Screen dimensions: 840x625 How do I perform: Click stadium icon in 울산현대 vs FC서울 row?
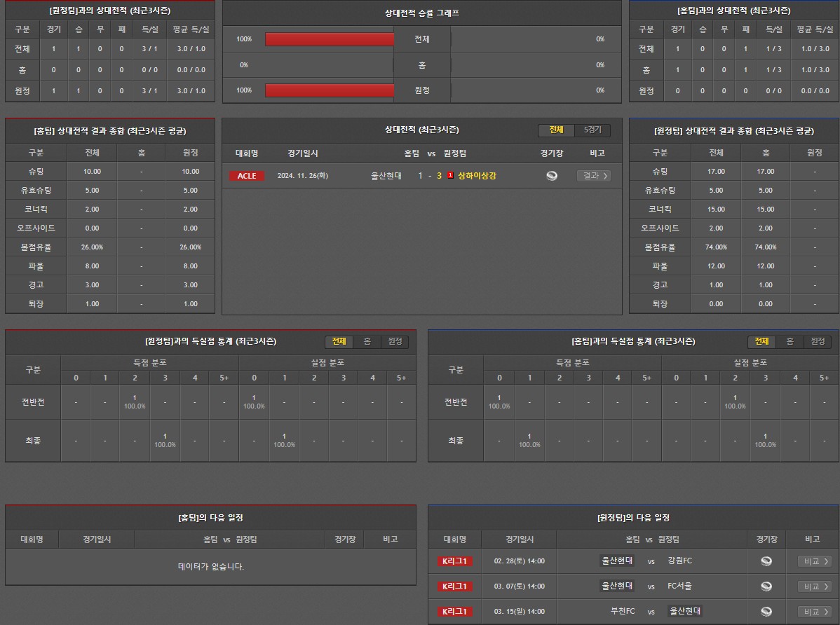pos(766,586)
